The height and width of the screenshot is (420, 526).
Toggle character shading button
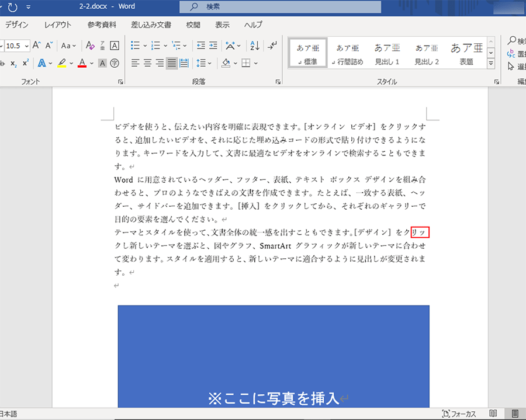[x=102, y=63]
